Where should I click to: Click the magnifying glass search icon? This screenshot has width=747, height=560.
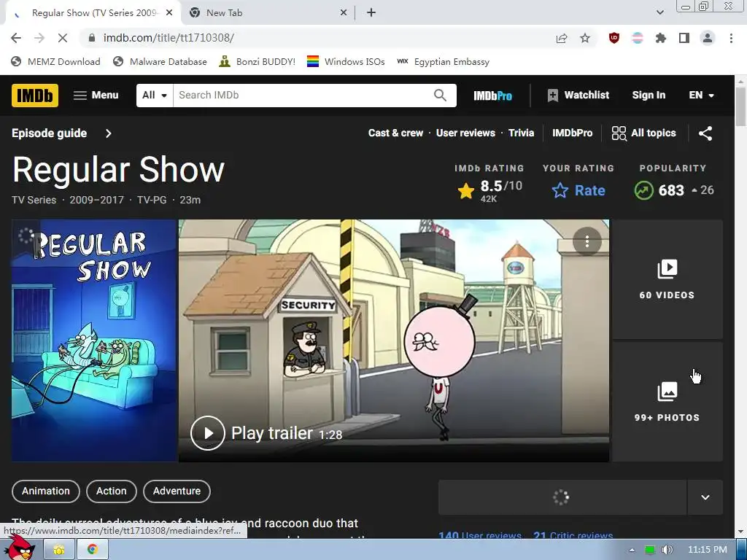(440, 96)
